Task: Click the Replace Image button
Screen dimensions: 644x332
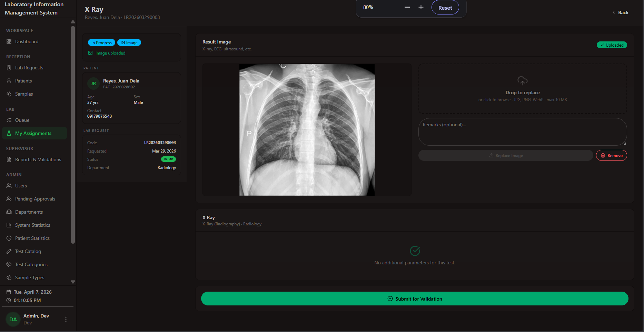Action: tap(506, 155)
